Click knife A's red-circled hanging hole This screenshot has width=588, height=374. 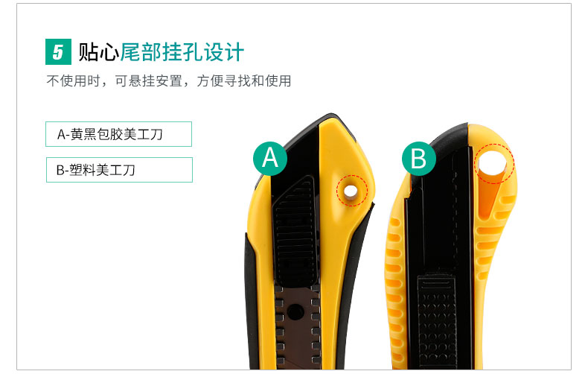click(351, 191)
